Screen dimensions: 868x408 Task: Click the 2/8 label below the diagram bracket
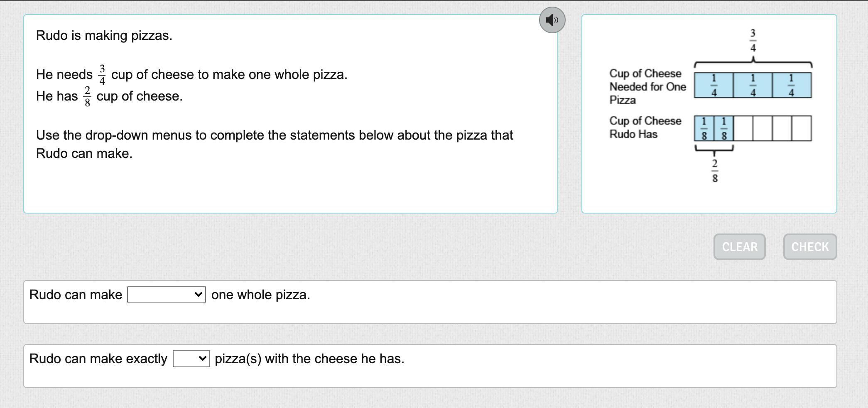click(x=714, y=171)
